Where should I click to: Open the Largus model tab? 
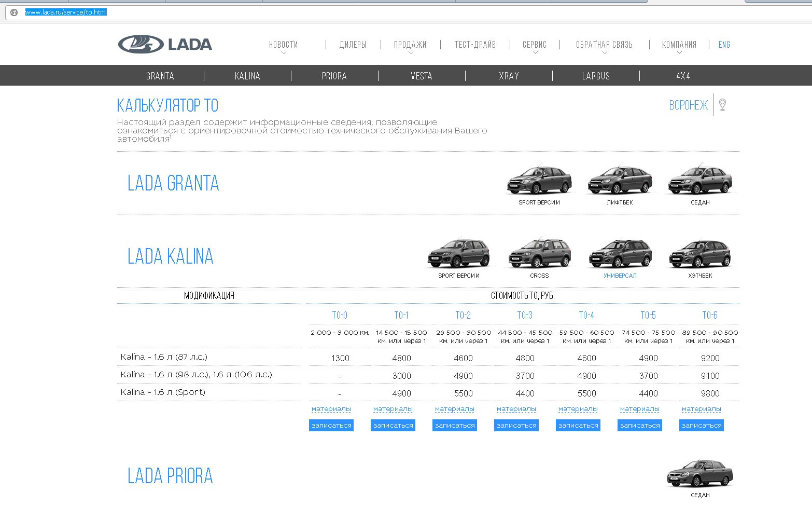596,76
